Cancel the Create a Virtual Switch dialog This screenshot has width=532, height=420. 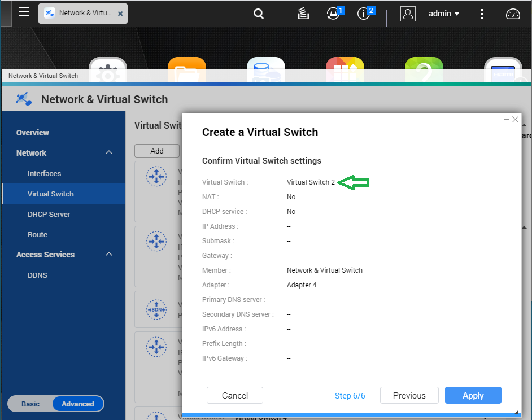tap(235, 396)
